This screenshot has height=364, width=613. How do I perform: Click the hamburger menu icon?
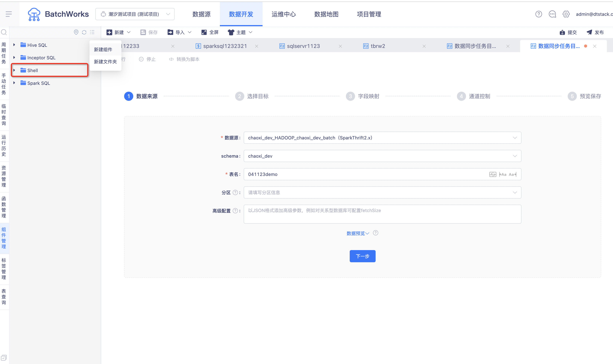tap(9, 14)
